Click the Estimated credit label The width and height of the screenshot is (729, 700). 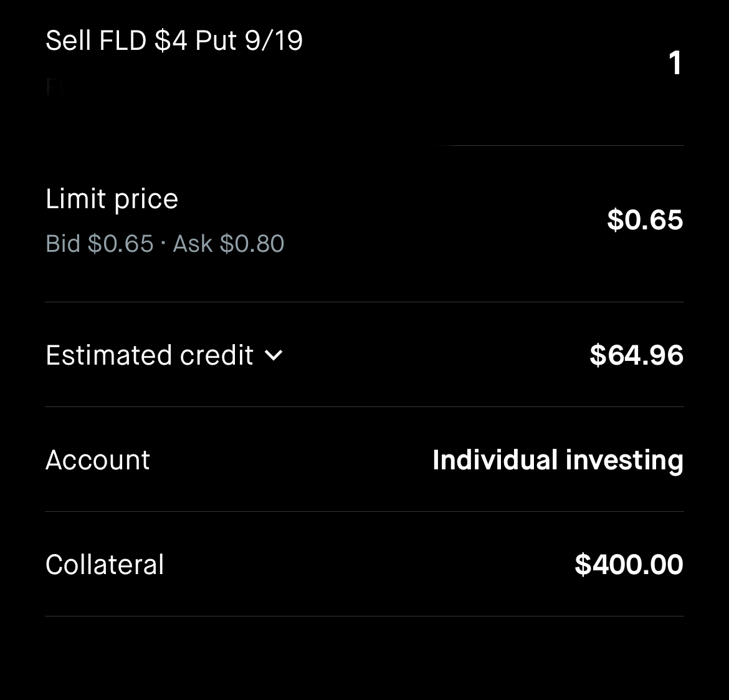pyautogui.click(x=150, y=355)
